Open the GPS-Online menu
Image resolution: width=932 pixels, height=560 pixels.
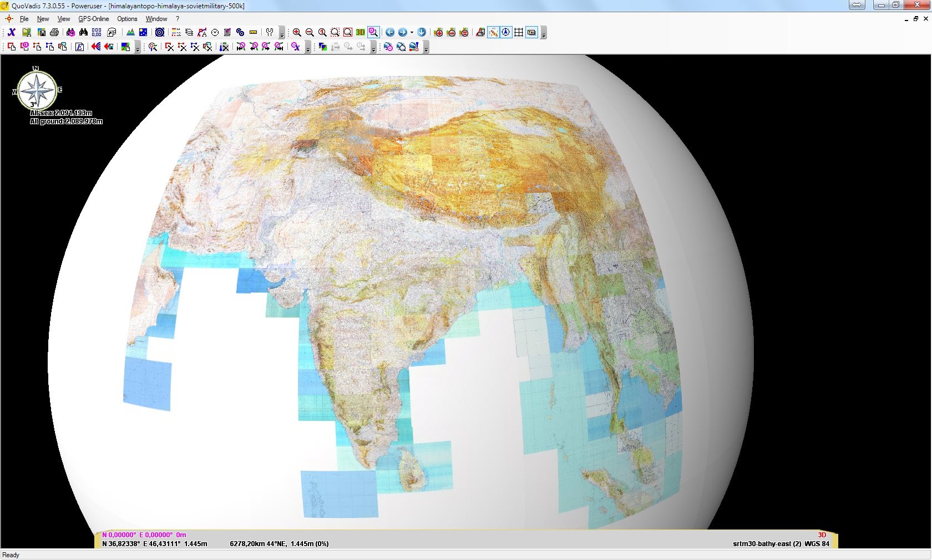tap(93, 19)
